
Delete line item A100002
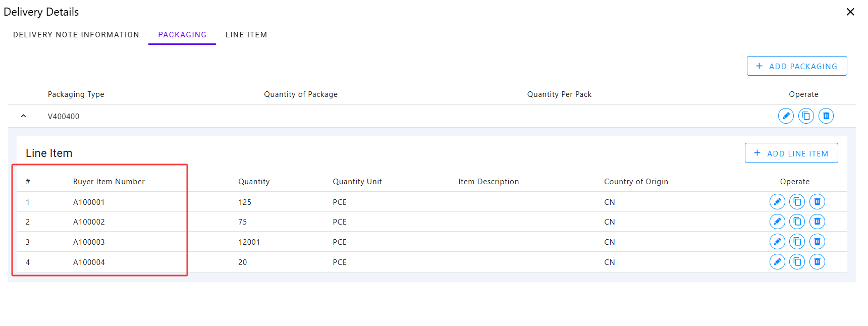(817, 222)
